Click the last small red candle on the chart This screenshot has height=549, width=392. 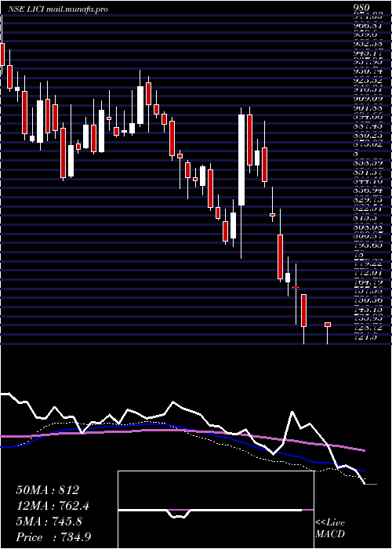328,325
